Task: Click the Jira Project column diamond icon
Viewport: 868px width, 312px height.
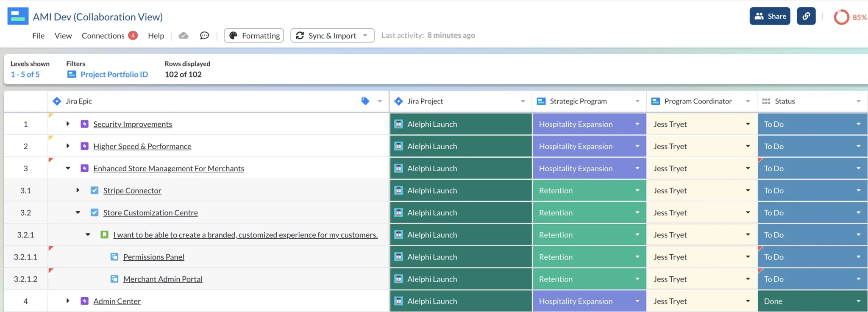Action: click(398, 101)
